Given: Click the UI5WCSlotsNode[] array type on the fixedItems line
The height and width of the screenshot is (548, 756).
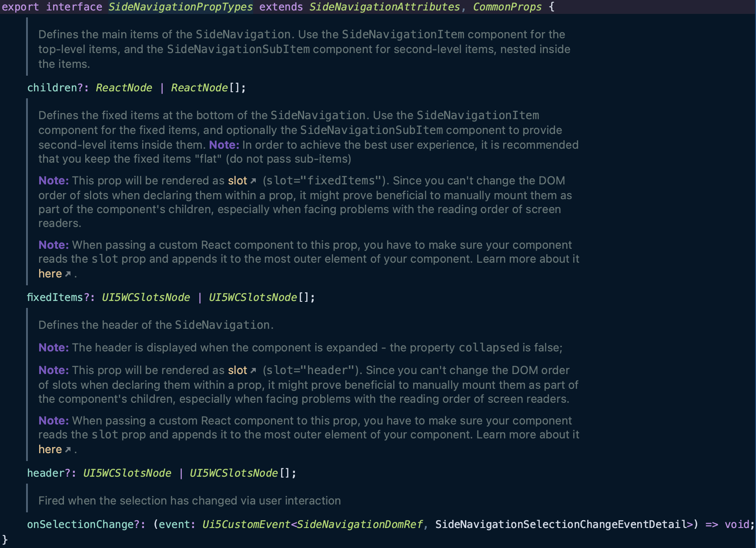Looking at the screenshot, I should click(259, 297).
